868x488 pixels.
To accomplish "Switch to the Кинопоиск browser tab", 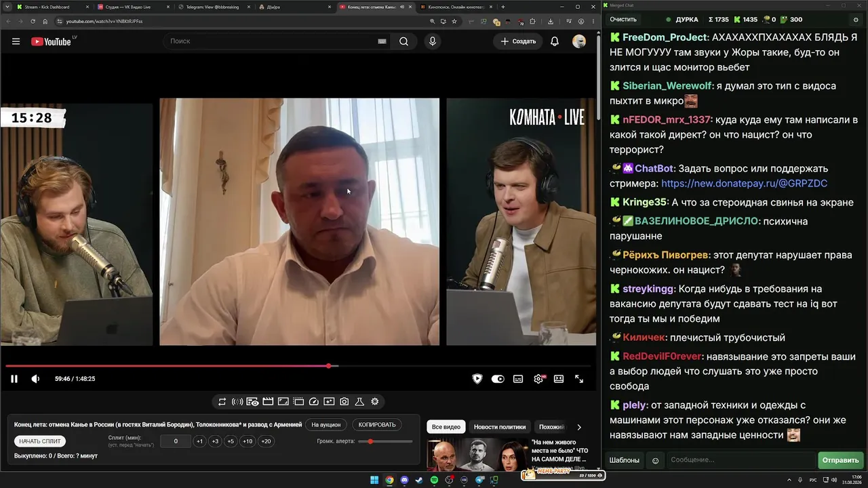I will point(455,7).
